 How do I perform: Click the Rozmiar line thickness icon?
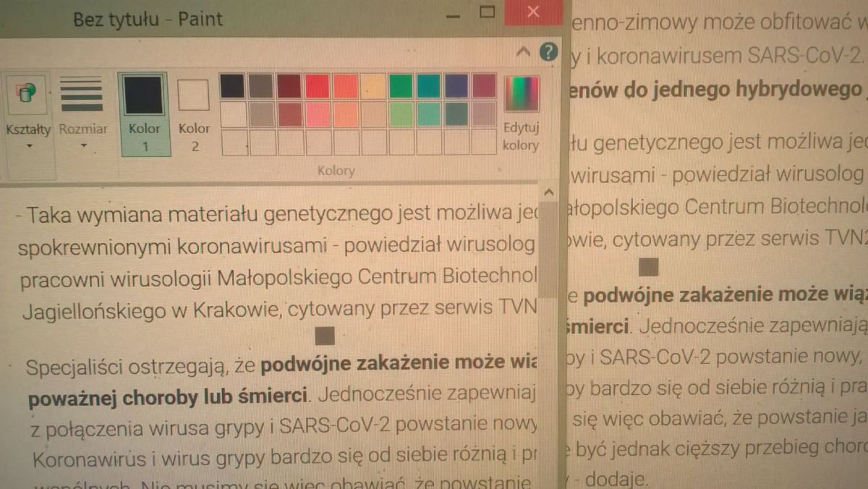click(81, 93)
